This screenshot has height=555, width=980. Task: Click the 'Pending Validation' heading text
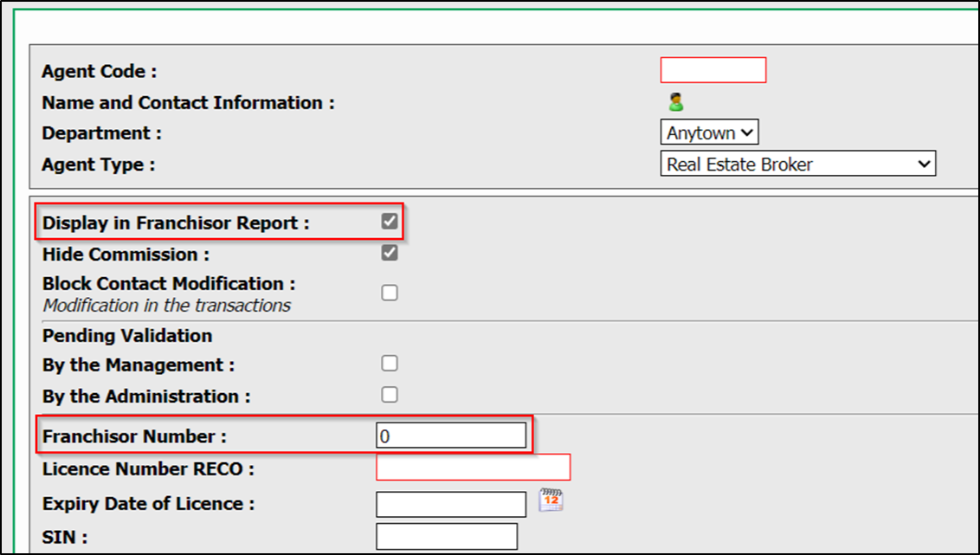pos(127,336)
